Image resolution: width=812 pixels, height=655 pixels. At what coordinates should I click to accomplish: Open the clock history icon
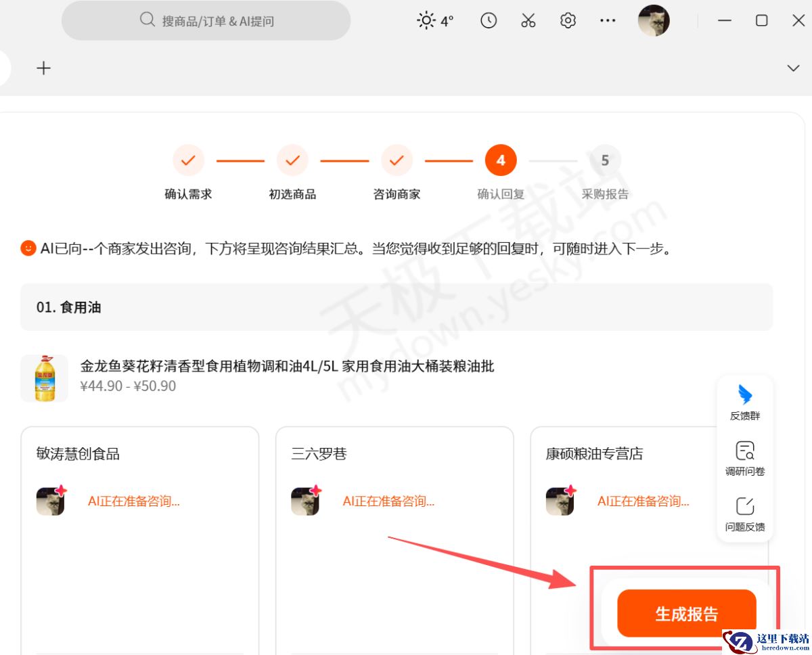point(489,20)
